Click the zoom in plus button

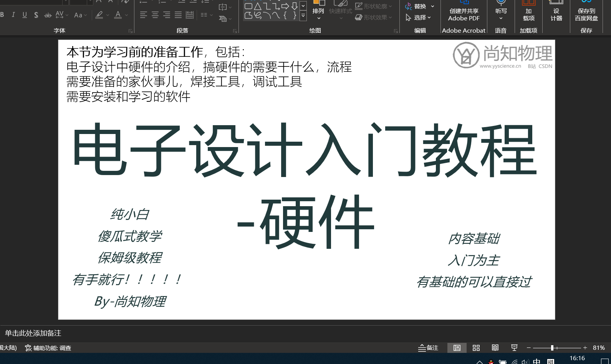click(585, 348)
